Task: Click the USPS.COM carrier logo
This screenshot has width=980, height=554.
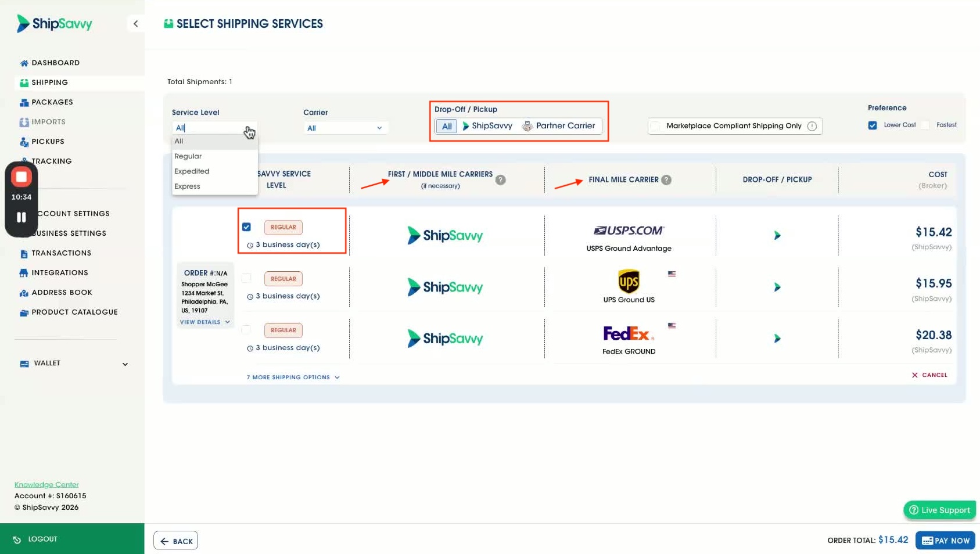Action: tap(629, 231)
